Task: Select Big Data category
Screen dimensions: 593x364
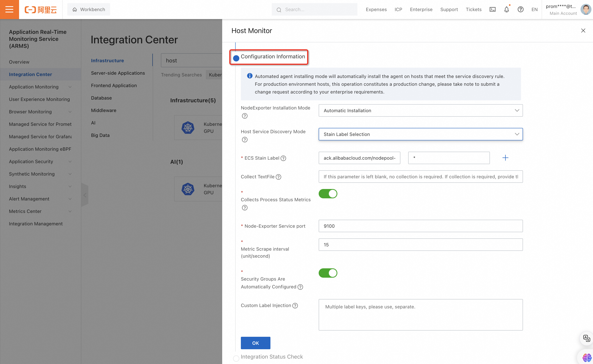Action: [x=100, y=135]
